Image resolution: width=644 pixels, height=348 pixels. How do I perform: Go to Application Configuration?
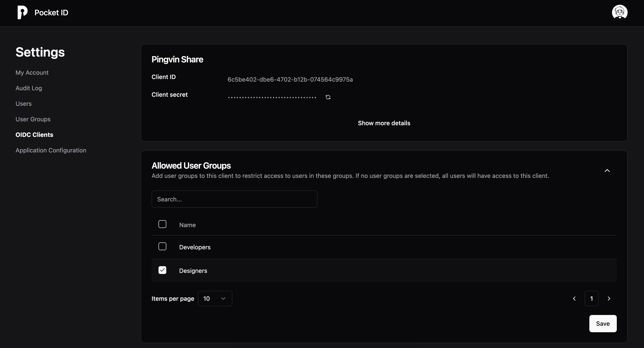point(51,150)
